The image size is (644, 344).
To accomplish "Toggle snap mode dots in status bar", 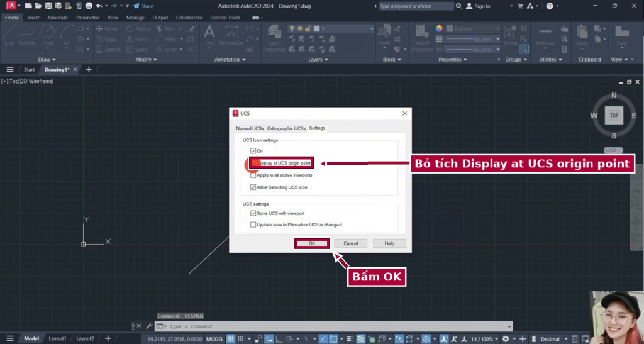I will point(241,339).
